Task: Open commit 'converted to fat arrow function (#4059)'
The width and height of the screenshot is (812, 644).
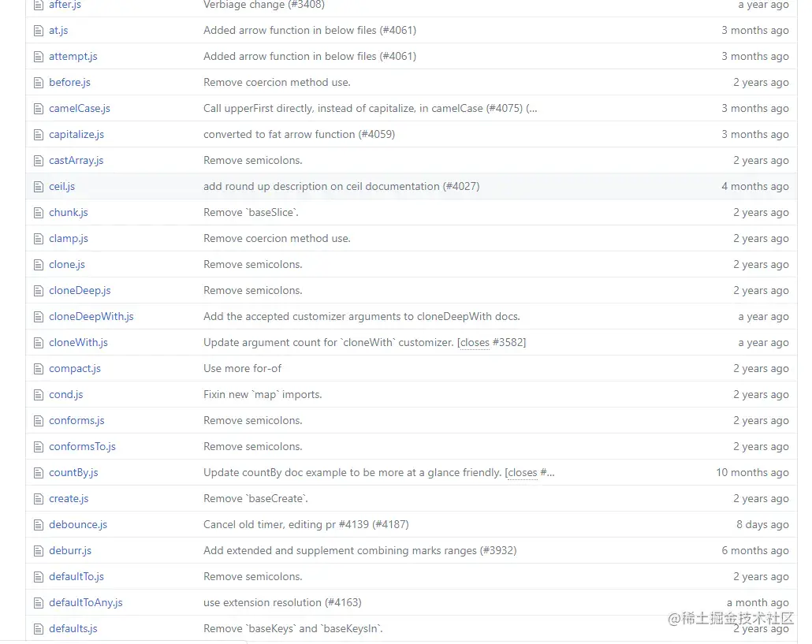Action: pyautogui.click(x=299, y=135)
